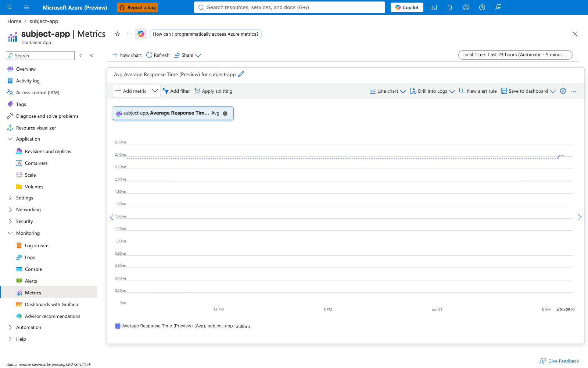
Task: Click the menu Search field
Action: pos(40,56)
